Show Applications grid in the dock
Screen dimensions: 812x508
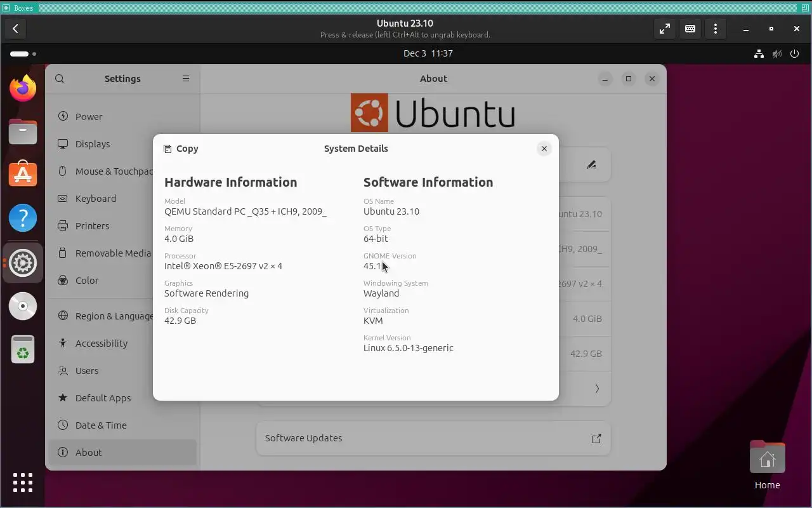pos(23,483)
